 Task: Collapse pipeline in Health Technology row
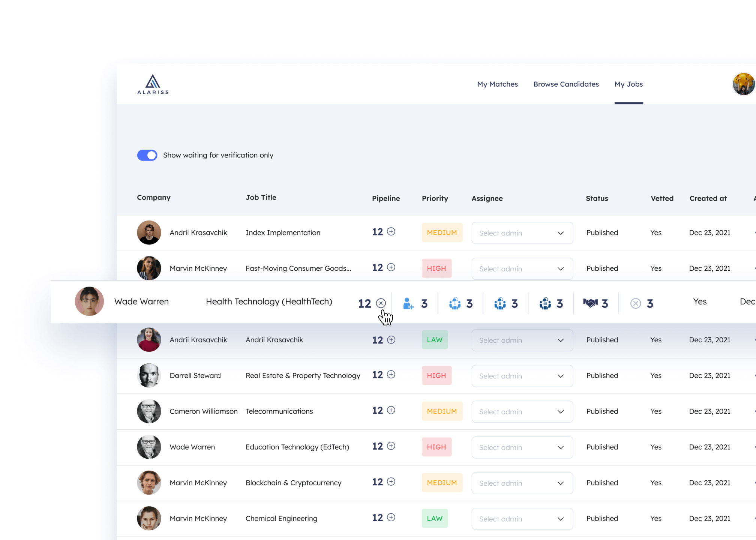pos(381,303)
